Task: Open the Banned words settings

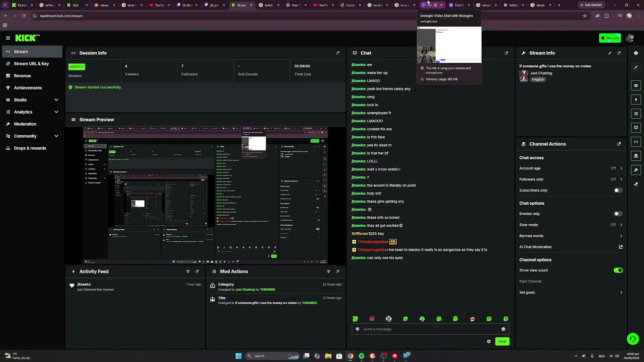Action: coord(571,236)
